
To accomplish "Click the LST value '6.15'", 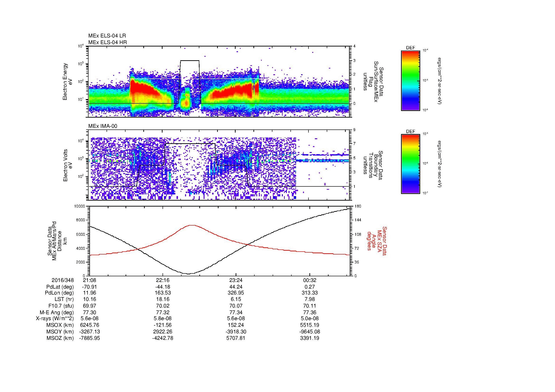I will coord(236,300).
